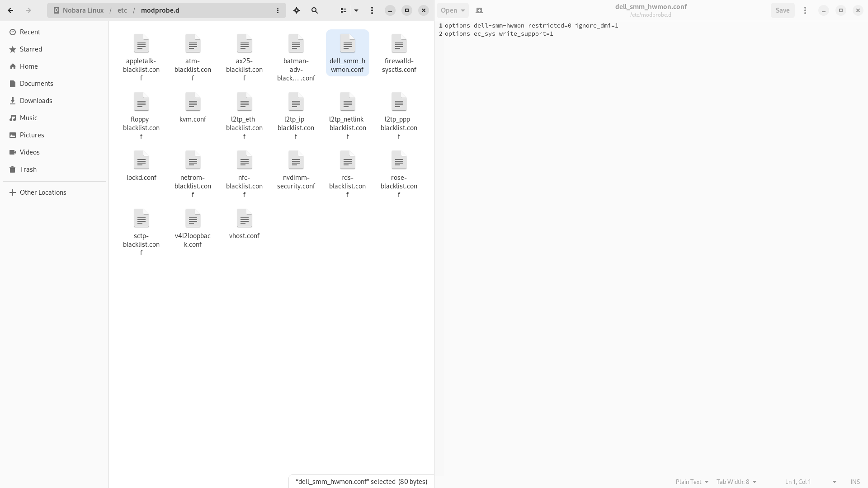Click the view switcher icon in toolbar

click(x=344, y=10)
